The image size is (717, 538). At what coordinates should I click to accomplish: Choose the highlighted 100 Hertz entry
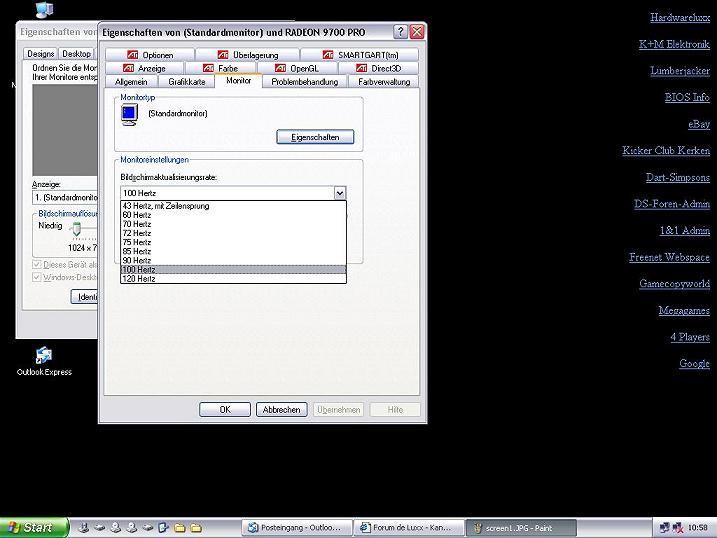233,270
